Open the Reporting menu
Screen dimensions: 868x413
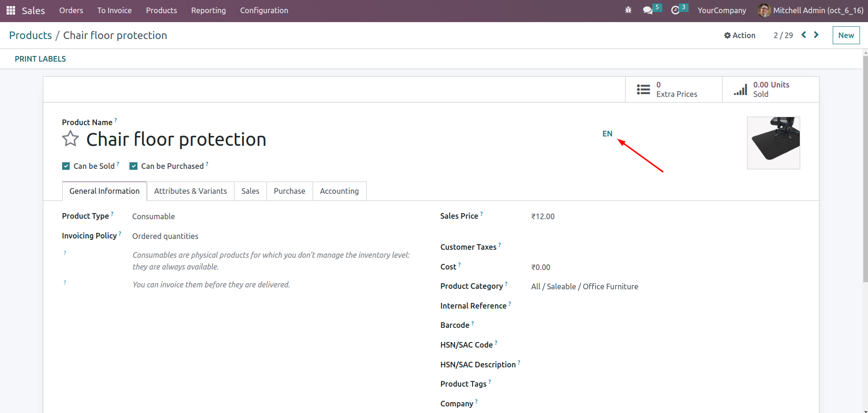click(x=209, y=10)
